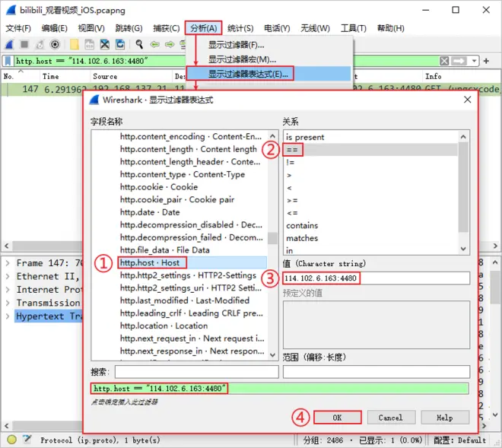The height and width of the screenshot is (448, 502).
Task: Open the 统计(S) menu
Action: coord(240,28)
